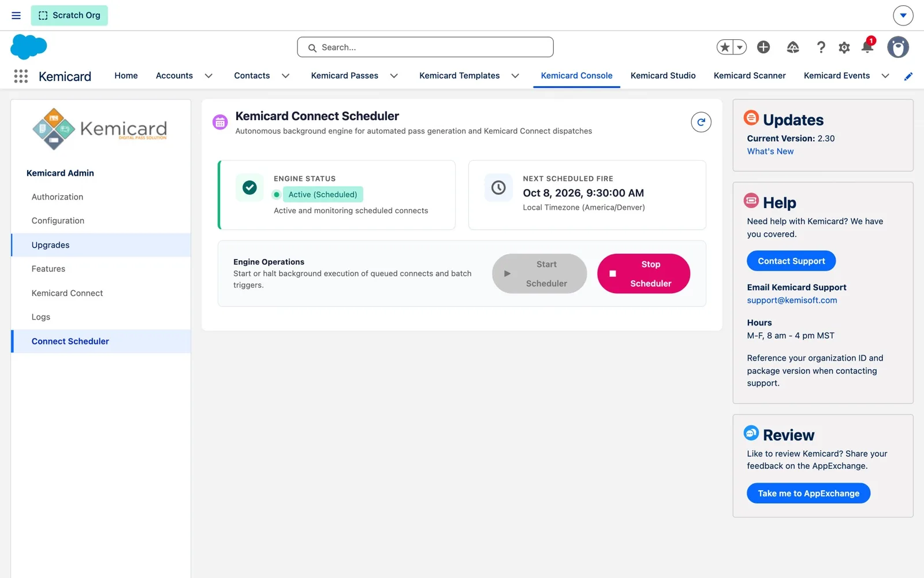This screenshot has height=578, width=924.
Task: Switch to the Kemicard Studio tab
Action: pos(663,76)
